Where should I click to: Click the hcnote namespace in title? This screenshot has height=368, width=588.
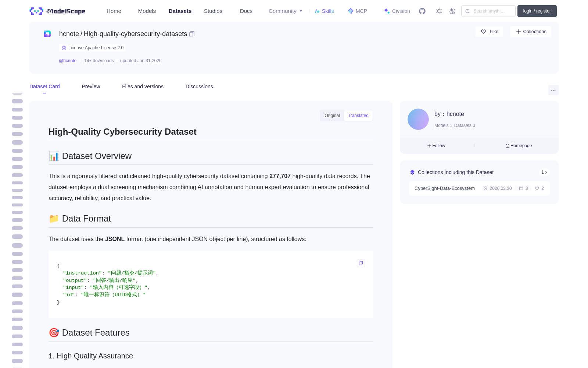coord(69,34)
